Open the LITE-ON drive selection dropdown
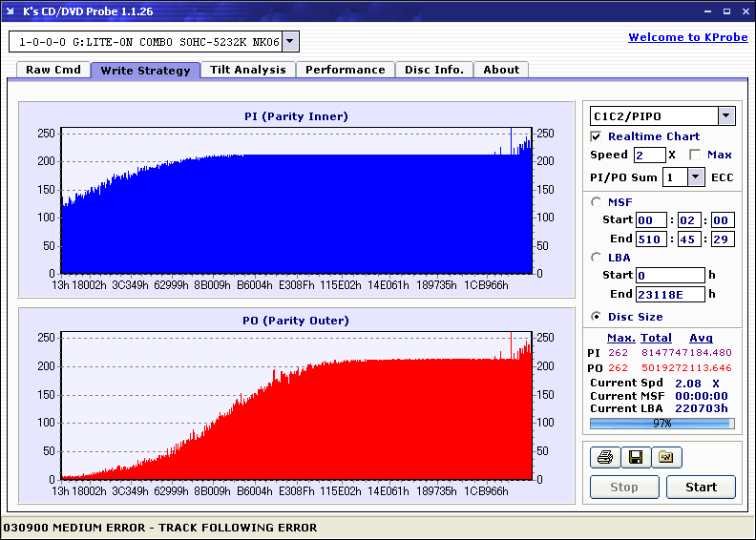The height and width of the screenshot is (540, 756). (x=289, y=41)
